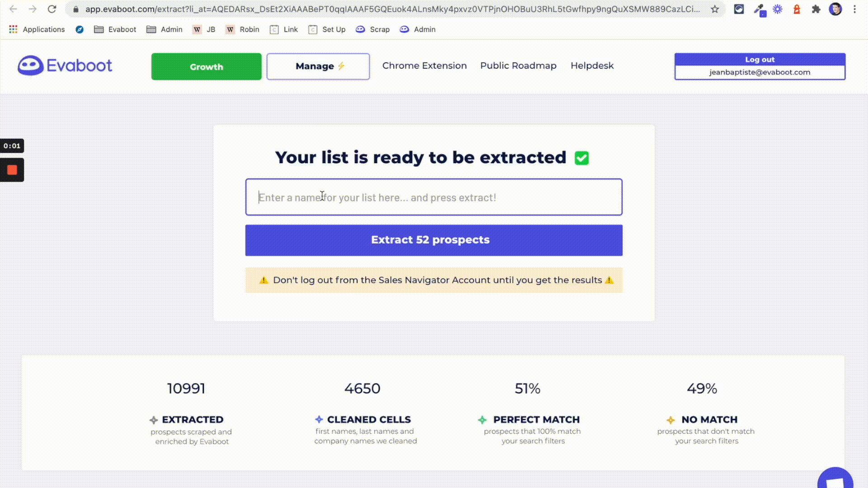Screen dimensions: 868x488
Task: Click the 10991 extracted count
Action: (186, 389)
